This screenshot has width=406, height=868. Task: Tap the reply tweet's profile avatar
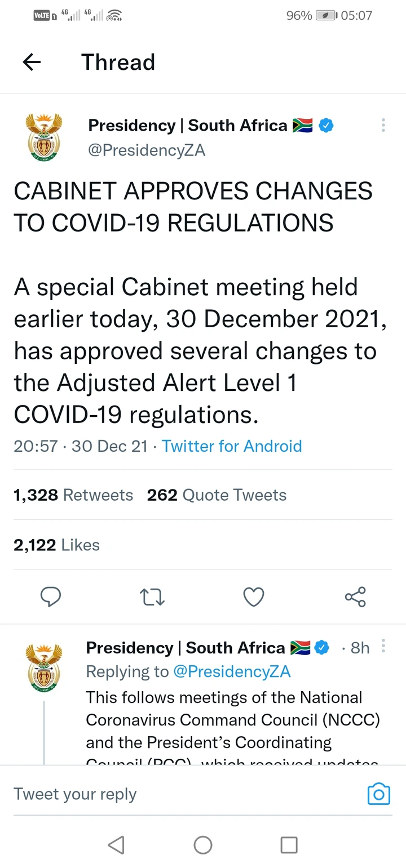44,669
